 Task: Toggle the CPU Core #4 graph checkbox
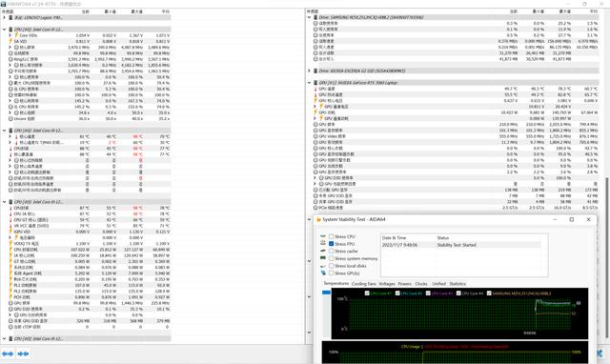tap(458, 293)
